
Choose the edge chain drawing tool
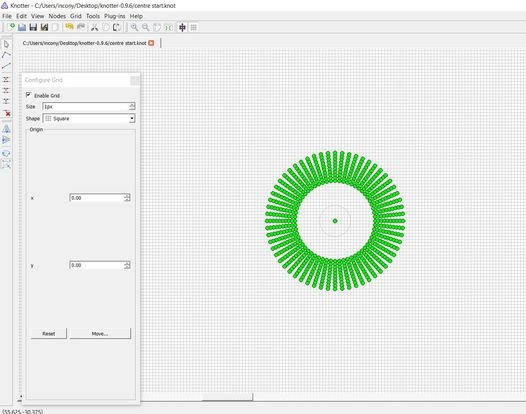[6, 55]
